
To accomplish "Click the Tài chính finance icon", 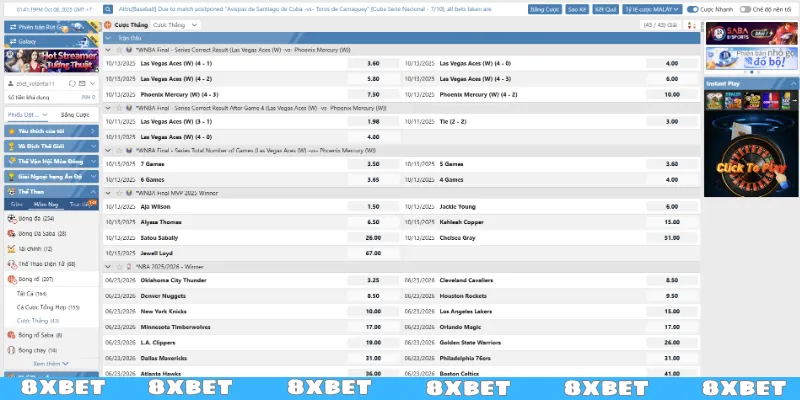I will (x=10, y=248).
